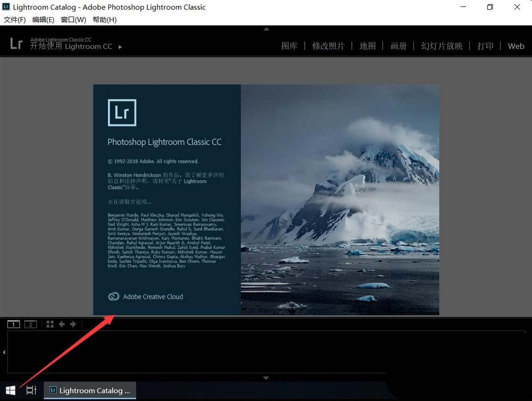Open the 文件(F) menu
This screenshot has width=532, height=401.
pyautogui.click(x=14, y=20)
